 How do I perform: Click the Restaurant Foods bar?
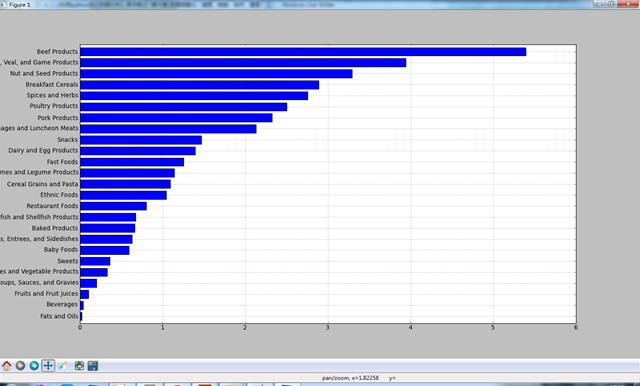(x=113, y=206)
